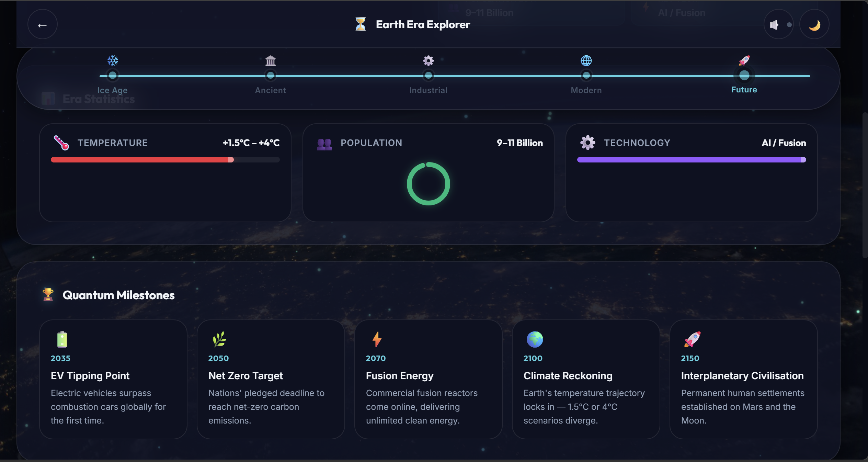Select the Ice Age snowflake icon
Image resolution: width=868 pixels, height=462 pixels.
pos(113,60)
